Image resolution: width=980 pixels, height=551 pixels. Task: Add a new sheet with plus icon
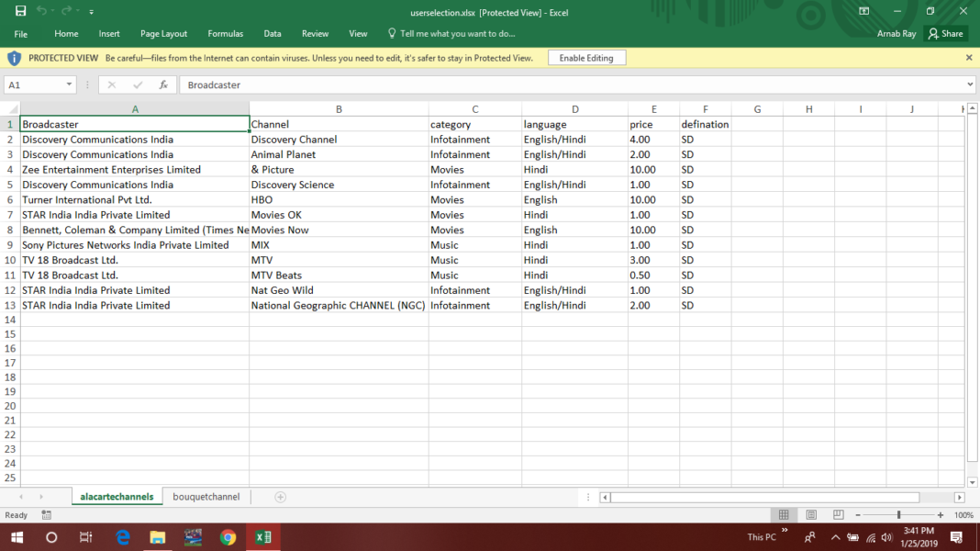(x=281, y=497)
